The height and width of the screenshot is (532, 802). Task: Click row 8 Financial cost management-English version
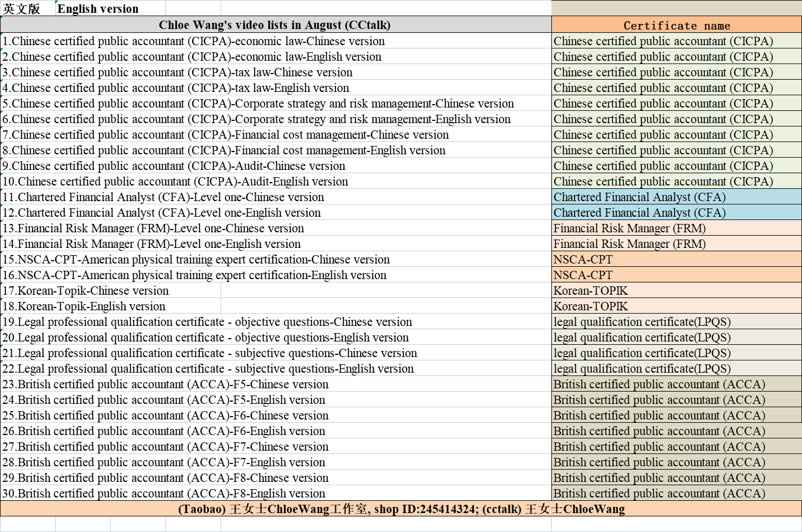(224, 150)
